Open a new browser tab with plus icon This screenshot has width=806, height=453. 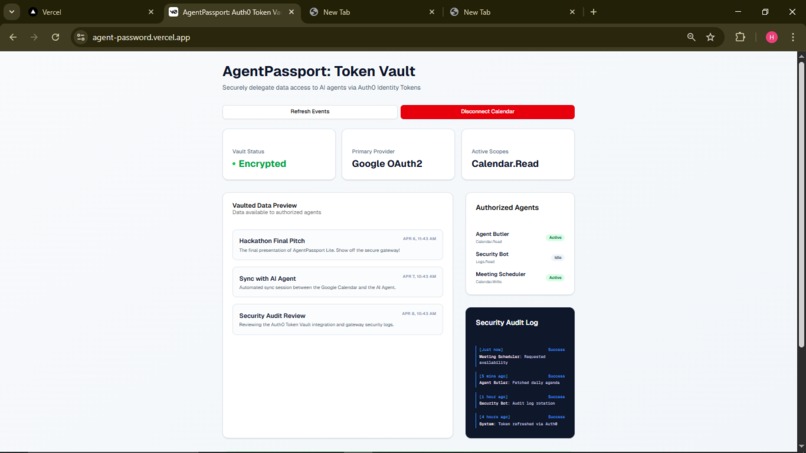point(594,12)
